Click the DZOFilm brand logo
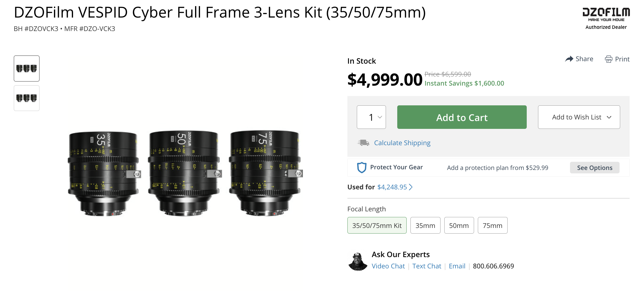 pyautogui.click(x=606, y=14)
